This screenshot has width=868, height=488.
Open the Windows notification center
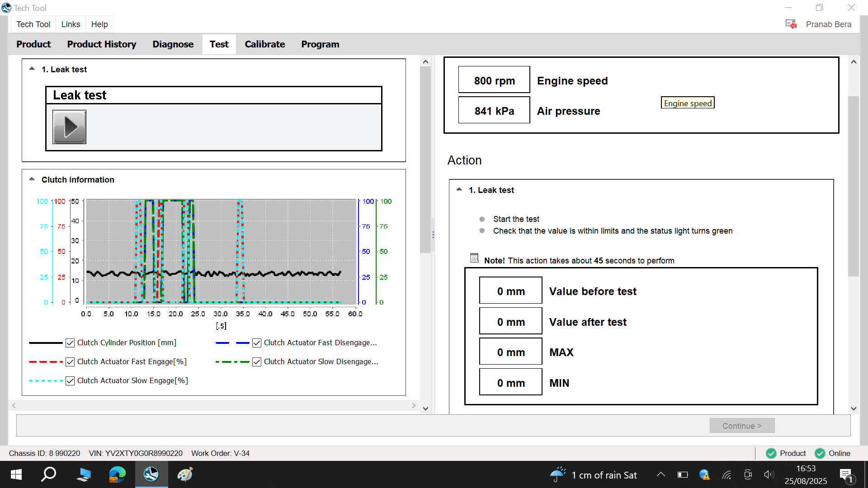point(846,475)
